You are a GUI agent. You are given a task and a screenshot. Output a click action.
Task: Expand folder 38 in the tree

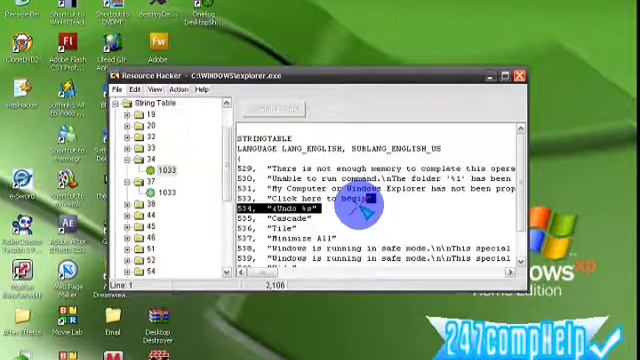tap(127, 204)
